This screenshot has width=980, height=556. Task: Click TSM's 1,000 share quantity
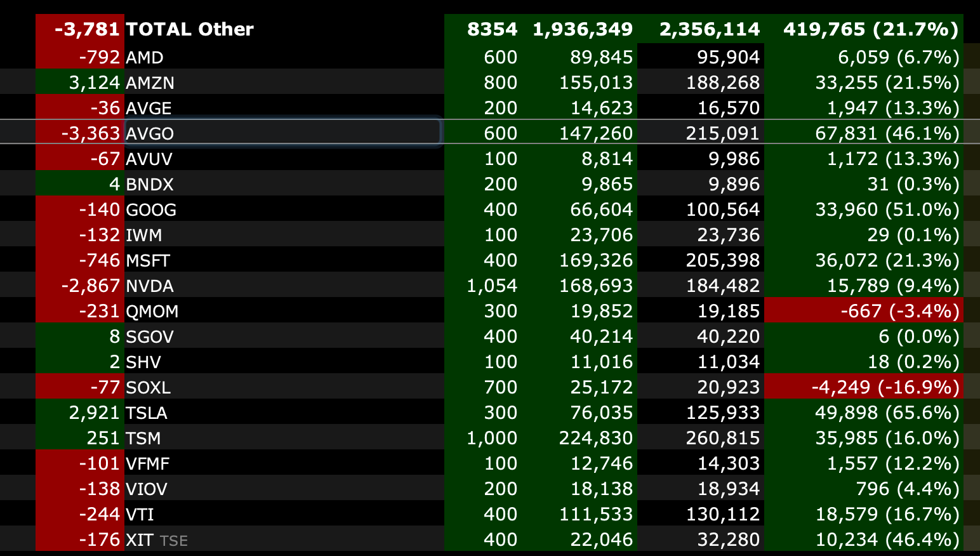click(492, 438)
